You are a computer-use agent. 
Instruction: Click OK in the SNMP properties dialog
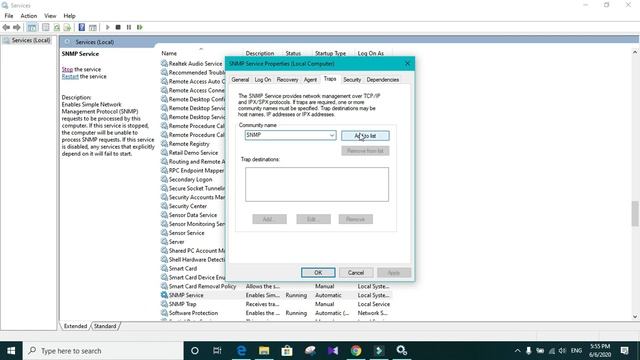318,273
